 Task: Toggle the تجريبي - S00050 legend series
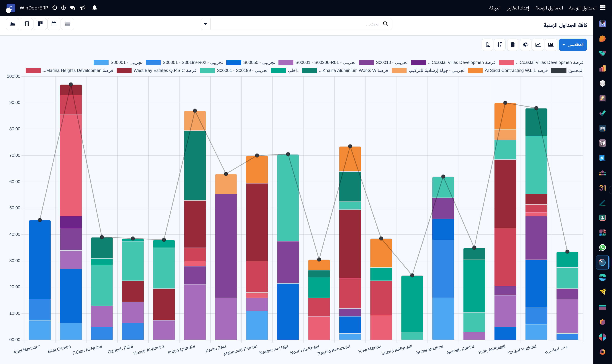coord(250,63)
